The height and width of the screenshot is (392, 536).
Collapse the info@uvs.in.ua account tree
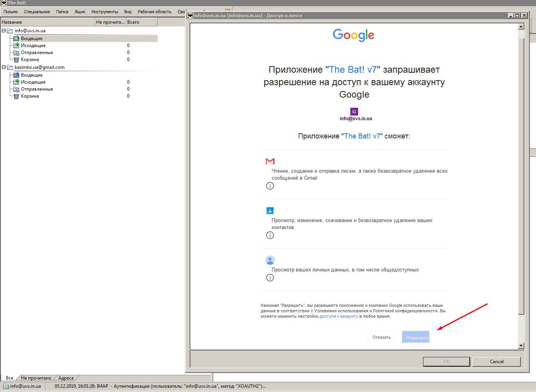[4, 31]
